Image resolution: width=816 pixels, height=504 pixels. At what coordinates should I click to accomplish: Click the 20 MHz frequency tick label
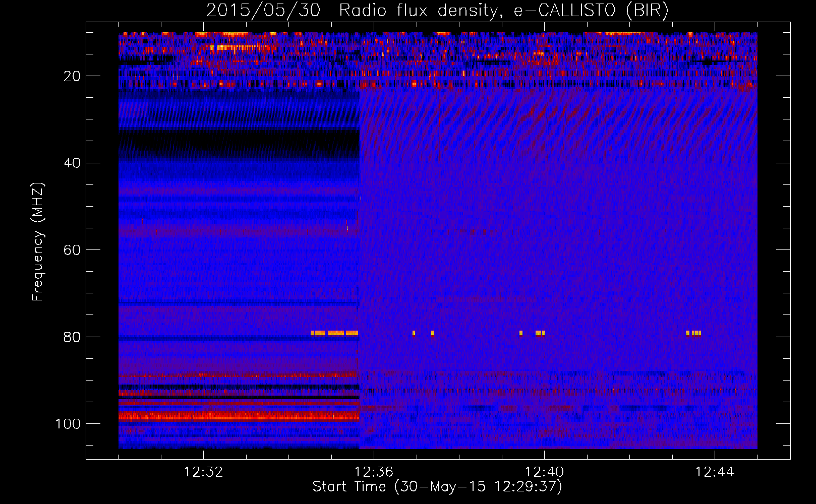(72, 76)
